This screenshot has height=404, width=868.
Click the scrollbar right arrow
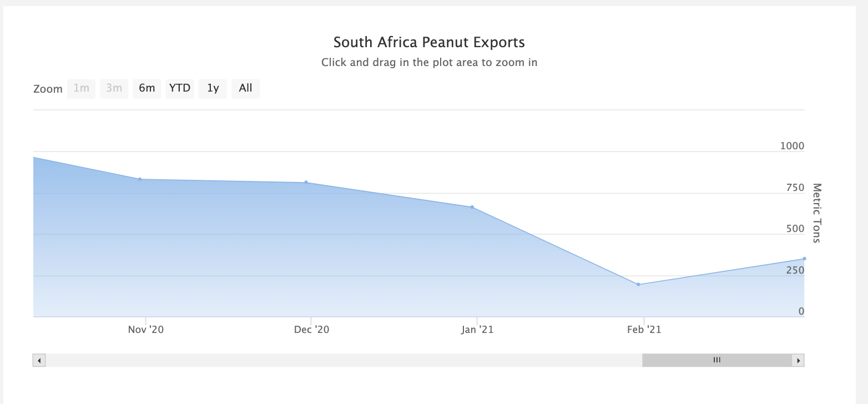(799, 361)
